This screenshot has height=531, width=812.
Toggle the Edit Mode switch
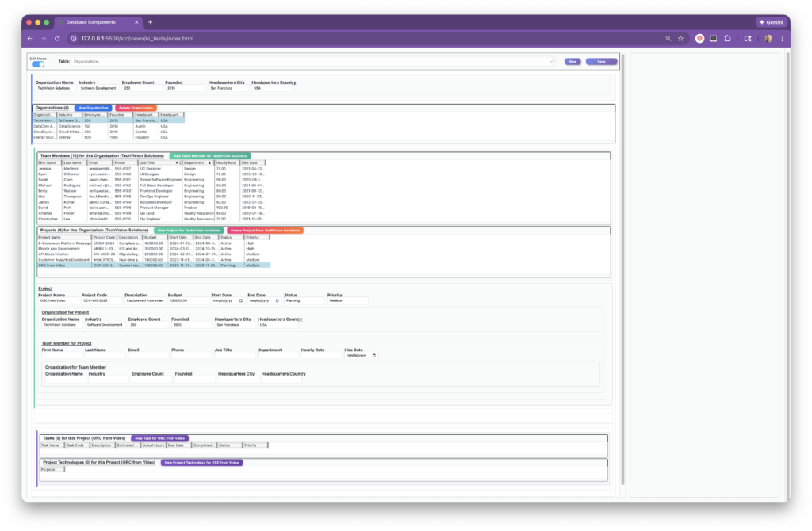[x=38, y=64]
